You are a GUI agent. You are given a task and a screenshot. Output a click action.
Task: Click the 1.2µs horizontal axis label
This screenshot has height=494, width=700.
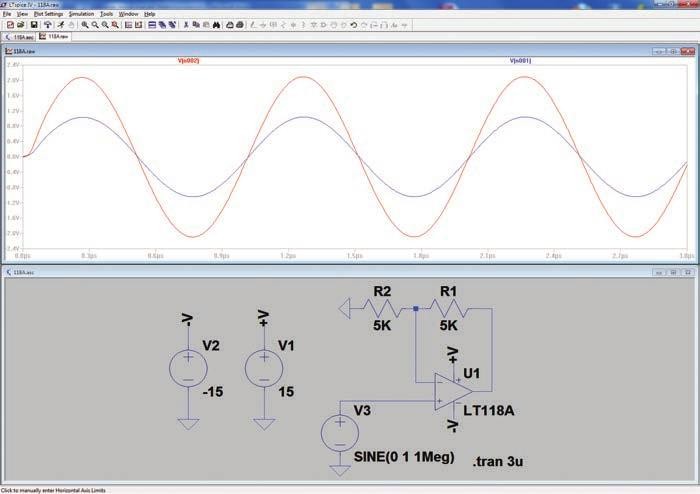tap(288, 256)
